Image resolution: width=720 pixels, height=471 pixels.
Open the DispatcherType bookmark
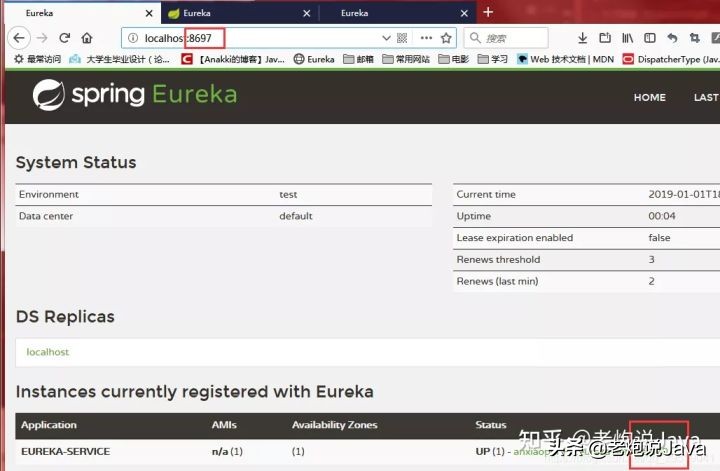671,59
